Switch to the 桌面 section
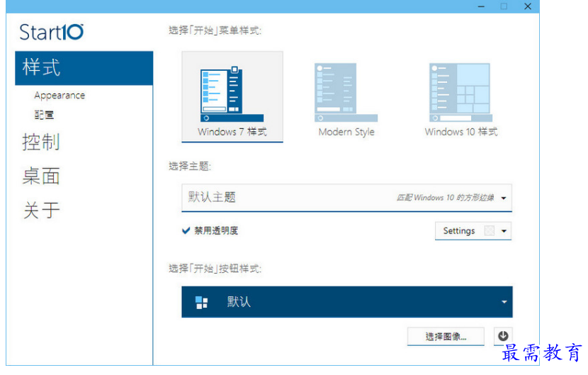Viewport: 588px width, 375px height. pyautogui.click(x=41, y=176)
